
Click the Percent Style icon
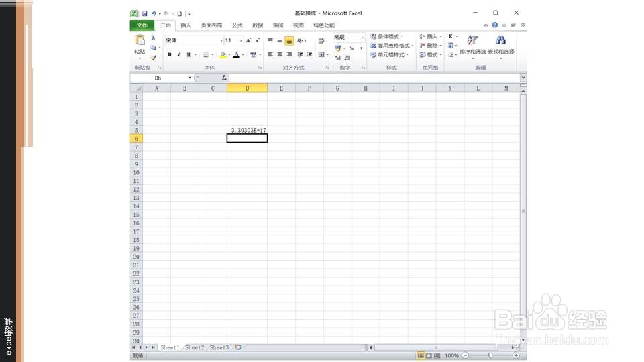coord(351,48)
